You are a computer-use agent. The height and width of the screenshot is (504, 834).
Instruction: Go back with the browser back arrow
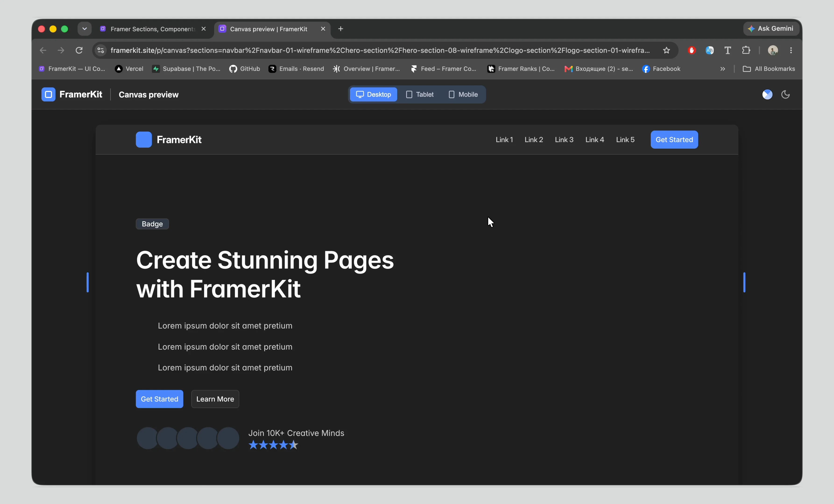click(43, 50)
